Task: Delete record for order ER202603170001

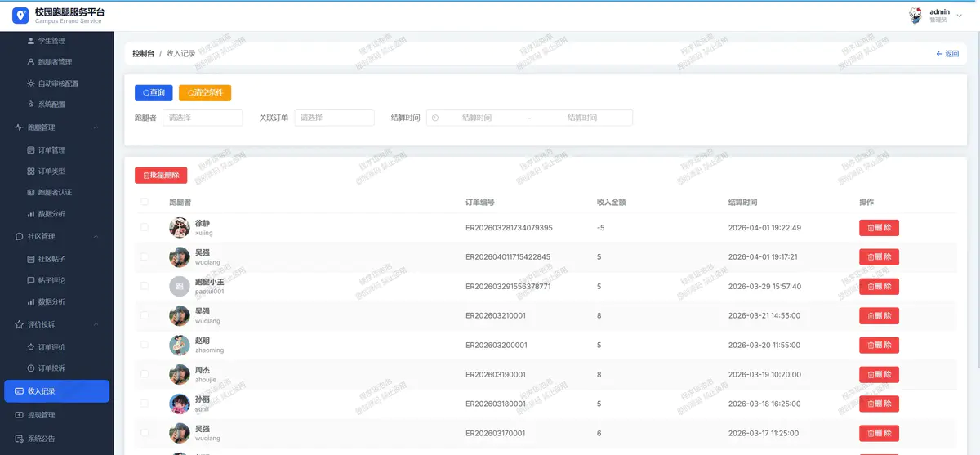Action: (x=879, y=434)
